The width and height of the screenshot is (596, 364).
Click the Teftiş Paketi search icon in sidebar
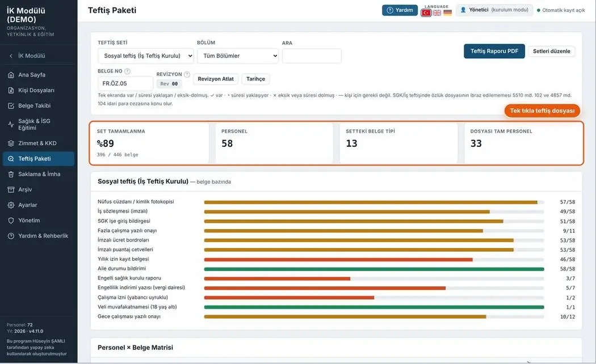(x=11, y=159)
